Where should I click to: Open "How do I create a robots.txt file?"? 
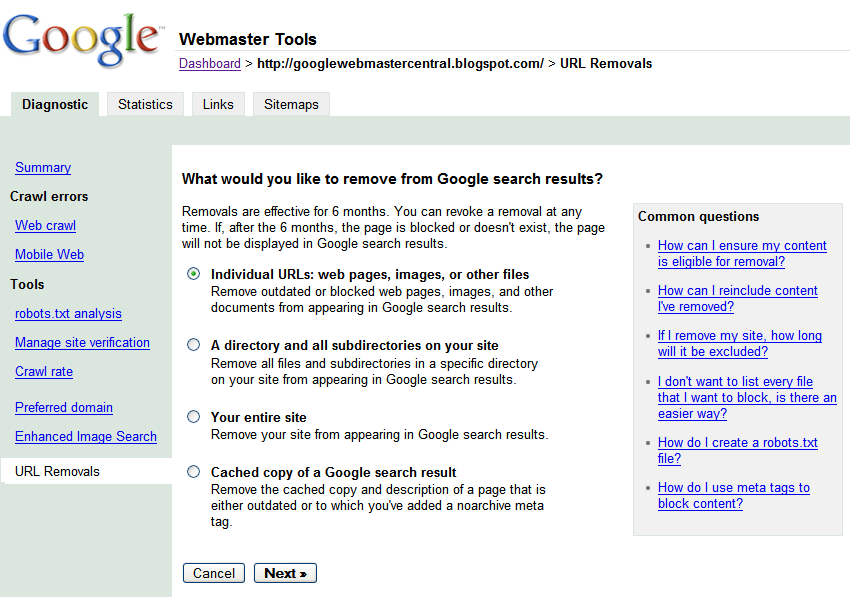(737, 450)
